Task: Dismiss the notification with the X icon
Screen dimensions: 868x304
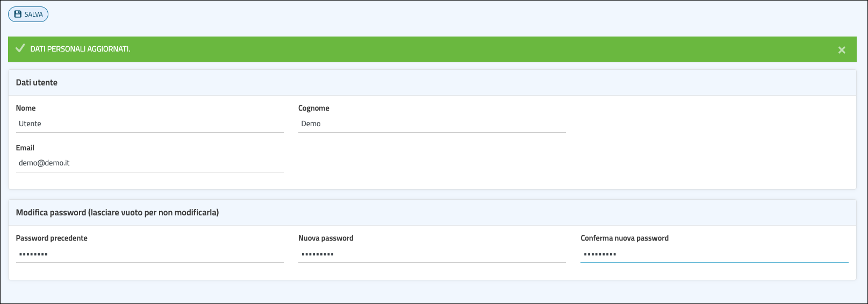Action: click(842, 50)
